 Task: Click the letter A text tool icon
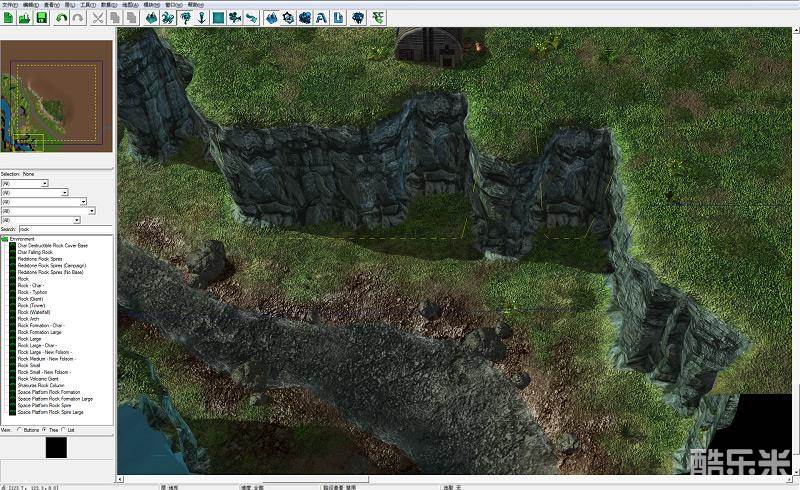tap(321, 18)
